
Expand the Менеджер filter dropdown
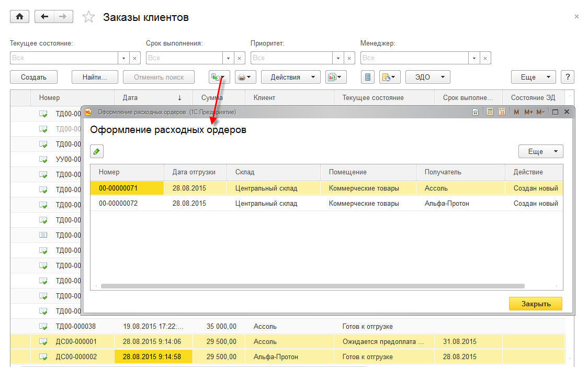point(474,58)
